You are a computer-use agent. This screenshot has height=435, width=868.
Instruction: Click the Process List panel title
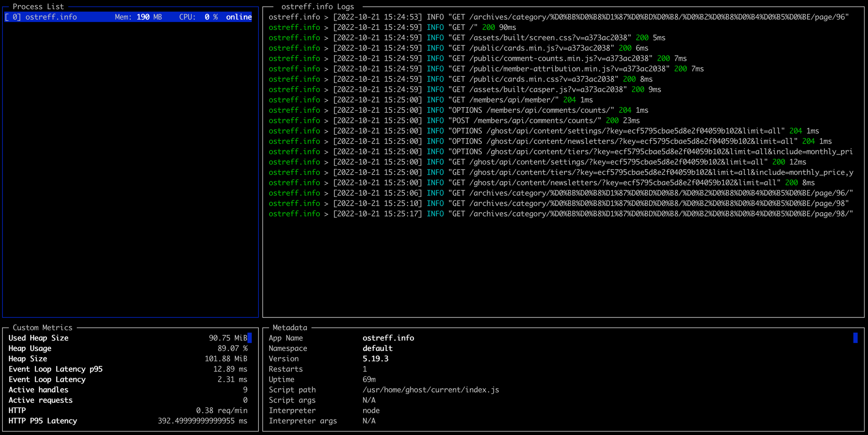(x=38, y=7)
